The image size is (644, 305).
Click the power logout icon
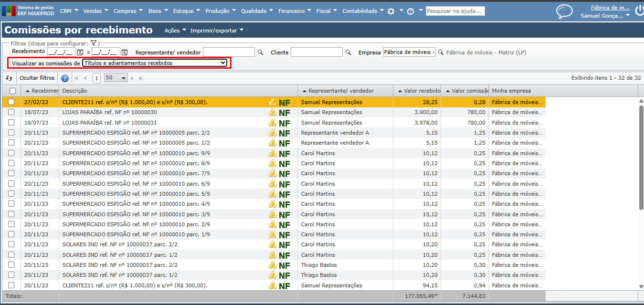639,11
